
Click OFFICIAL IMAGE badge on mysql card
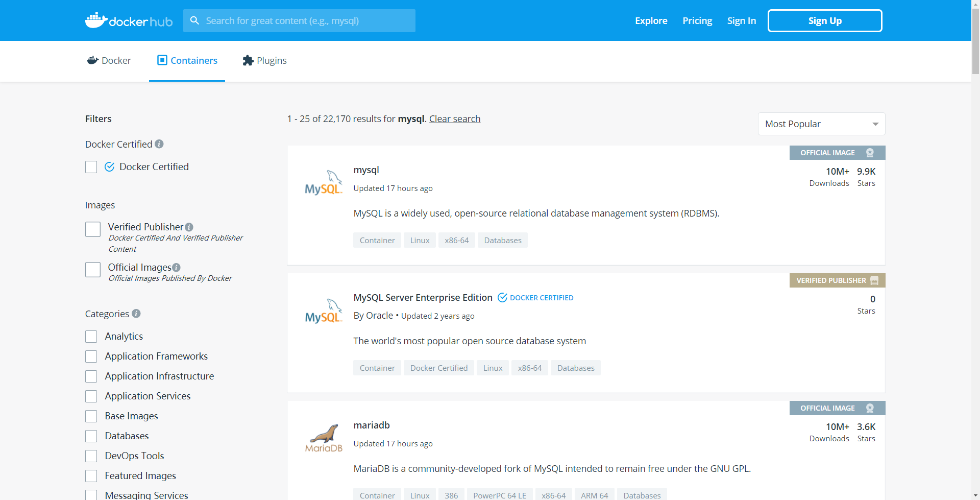[x=837, y=153]
